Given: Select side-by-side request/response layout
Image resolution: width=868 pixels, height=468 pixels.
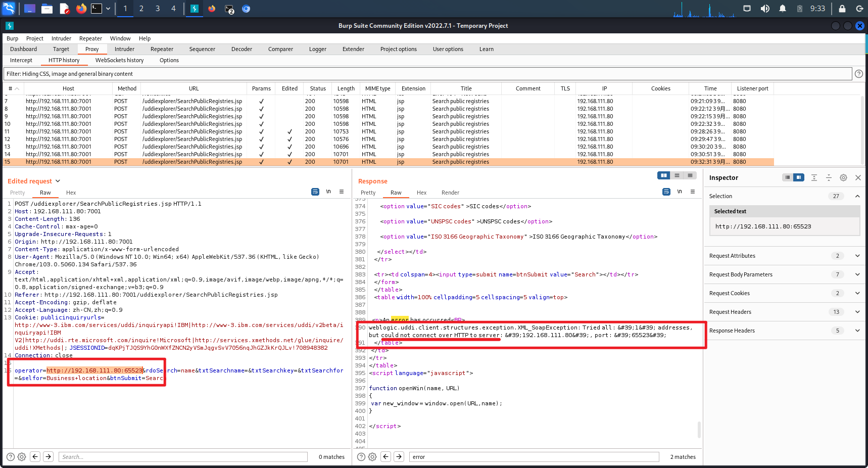Looking at the screenshot, I should coord(664,175).
